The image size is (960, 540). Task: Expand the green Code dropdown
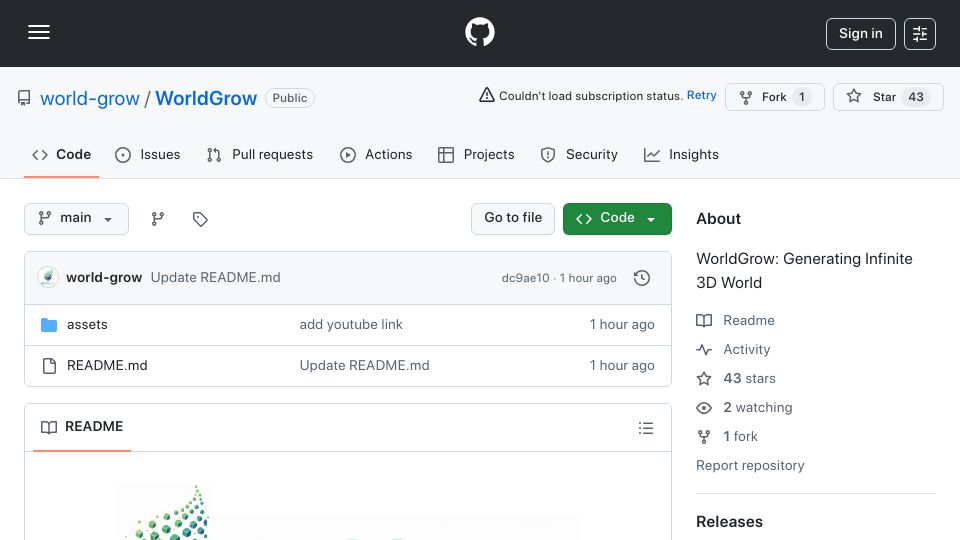(617, 219)
